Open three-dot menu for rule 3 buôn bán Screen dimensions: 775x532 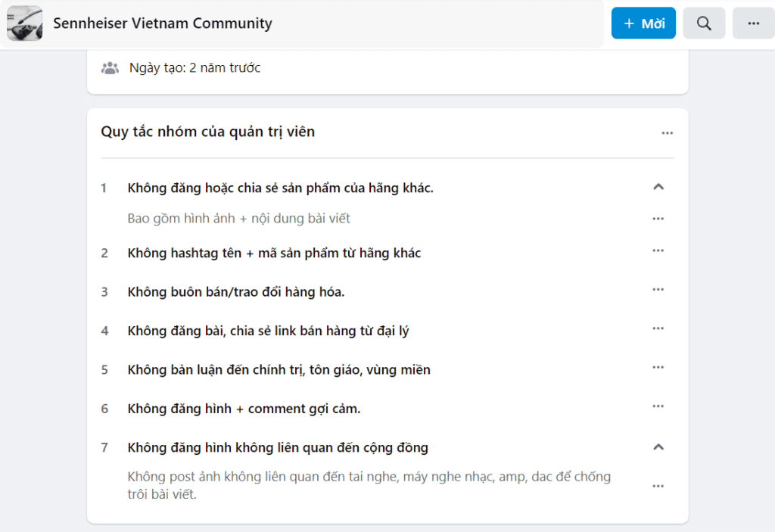(658, 289)
